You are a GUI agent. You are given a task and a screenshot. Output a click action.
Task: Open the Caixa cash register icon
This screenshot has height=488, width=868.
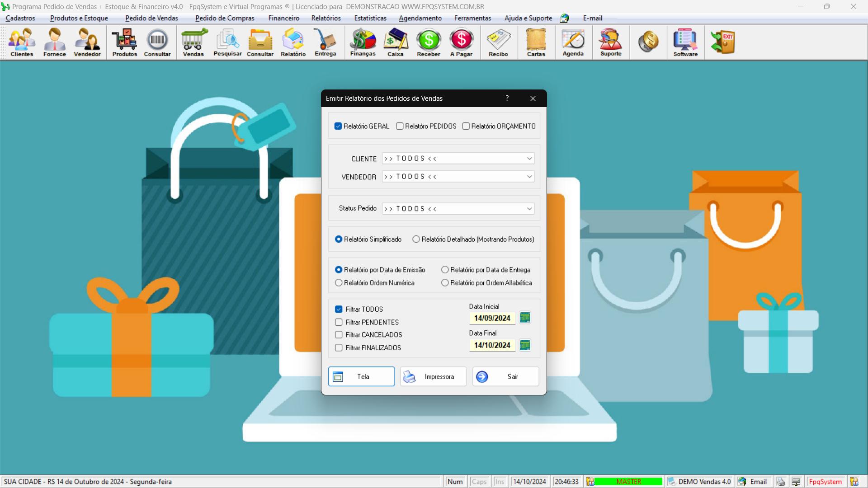click(395, 42)
